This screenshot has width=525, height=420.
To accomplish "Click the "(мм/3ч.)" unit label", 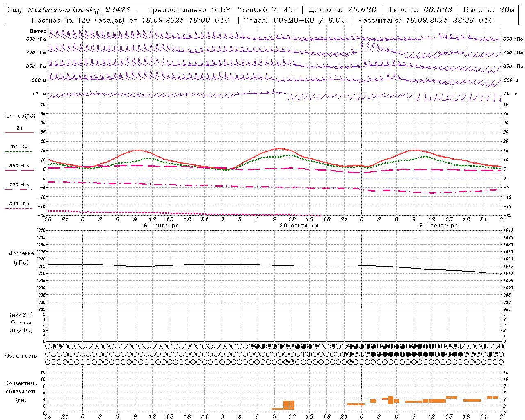I will [21, 315].
